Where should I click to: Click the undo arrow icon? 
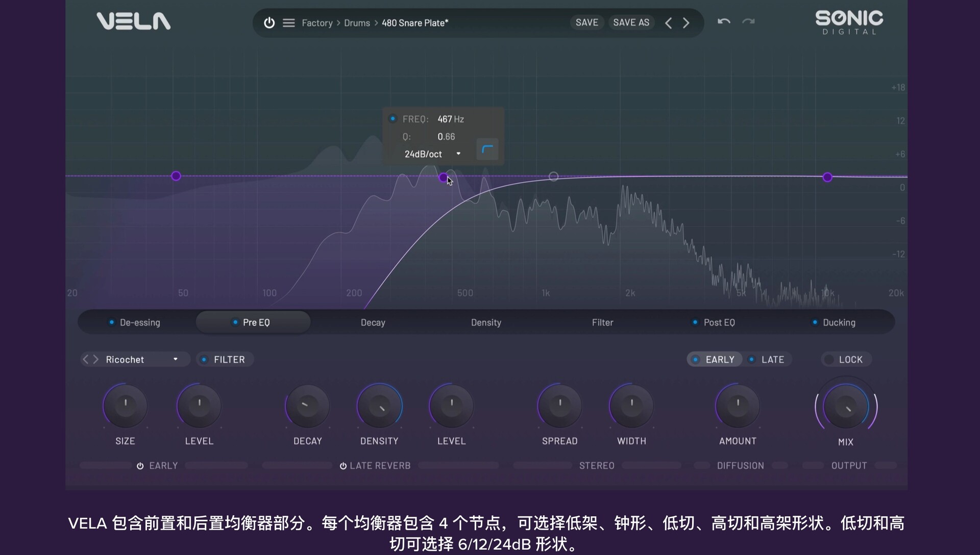tap(724, 21)
